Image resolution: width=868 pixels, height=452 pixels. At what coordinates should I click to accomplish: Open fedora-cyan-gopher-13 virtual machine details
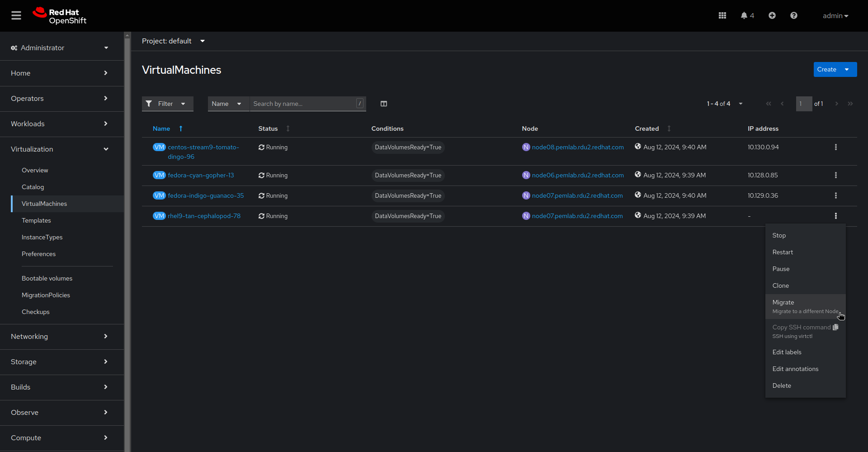(x=201, y=175)
